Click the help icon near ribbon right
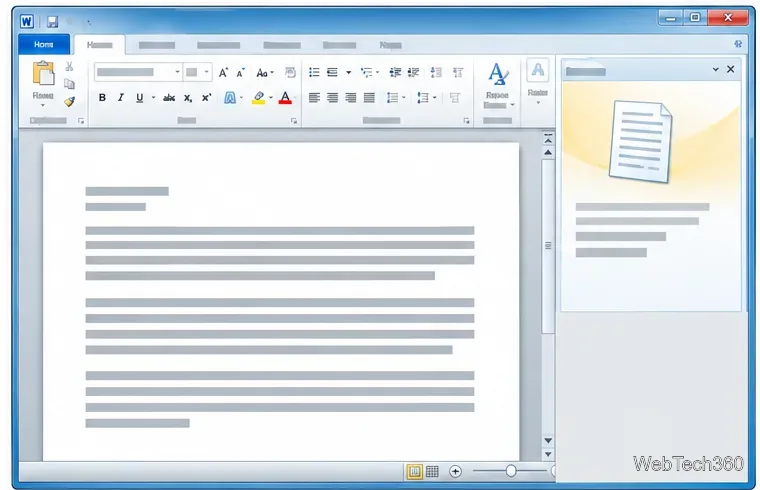 click(x=738, y=44)
